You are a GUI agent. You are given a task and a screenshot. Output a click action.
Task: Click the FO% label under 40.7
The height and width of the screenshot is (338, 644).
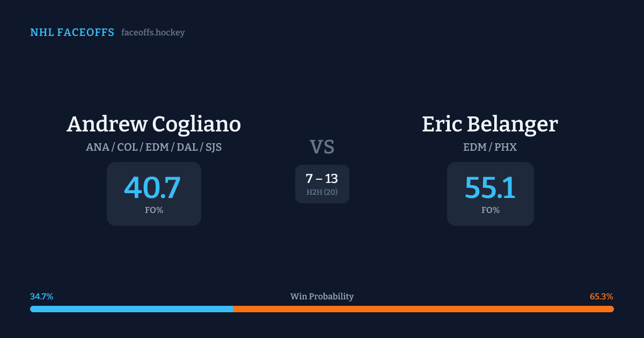[x=154, y=210]
